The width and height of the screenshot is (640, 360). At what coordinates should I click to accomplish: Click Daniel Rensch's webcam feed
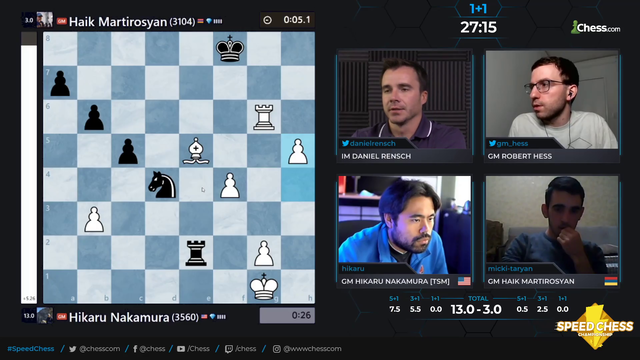404,99
